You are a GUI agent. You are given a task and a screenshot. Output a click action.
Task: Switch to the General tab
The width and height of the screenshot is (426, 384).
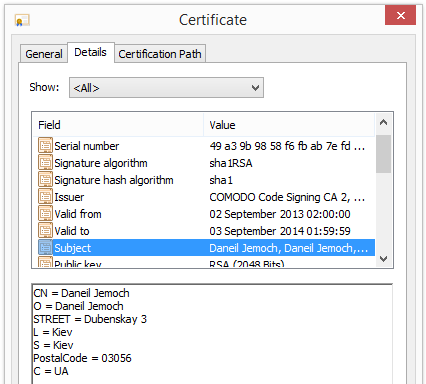[x=44, y=54]
